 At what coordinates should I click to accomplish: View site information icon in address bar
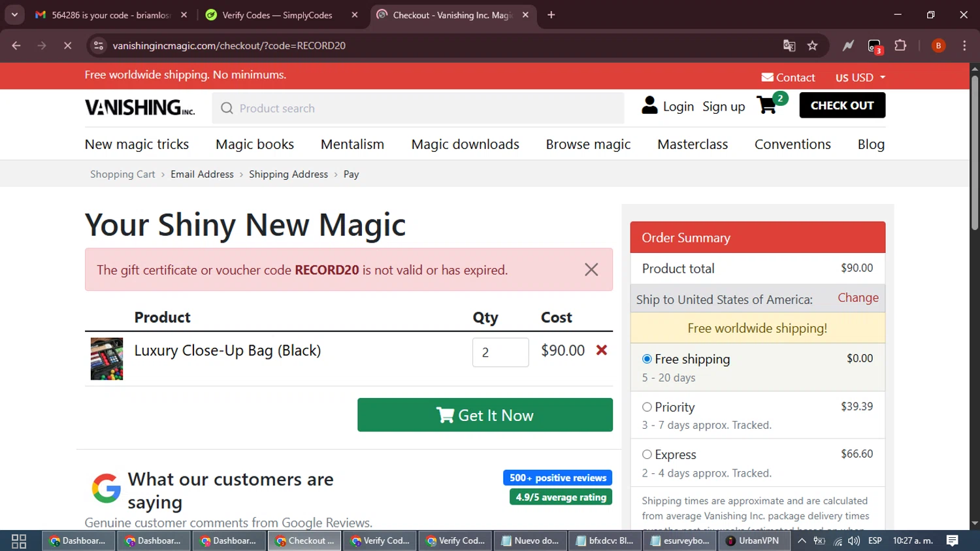99,46
